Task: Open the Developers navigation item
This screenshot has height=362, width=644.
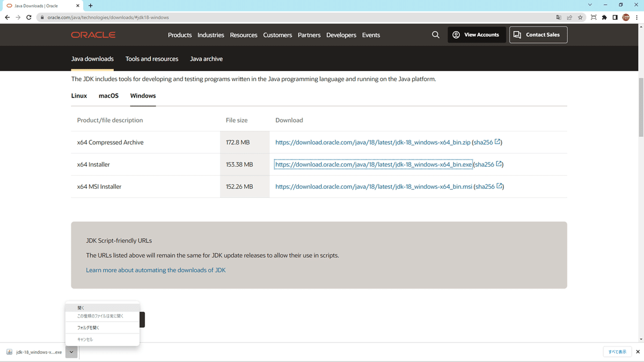Action: coord(341,35)
